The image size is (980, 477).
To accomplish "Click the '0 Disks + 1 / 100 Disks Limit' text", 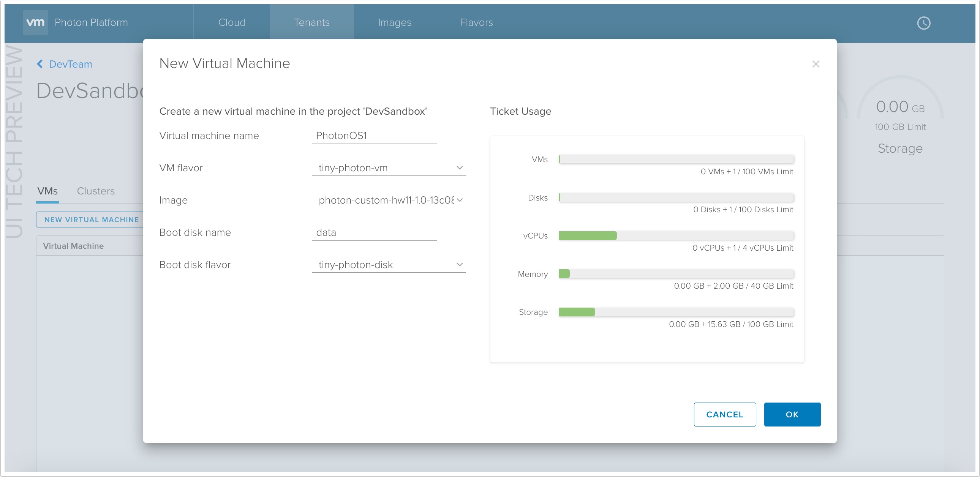I will pos(743,210).
